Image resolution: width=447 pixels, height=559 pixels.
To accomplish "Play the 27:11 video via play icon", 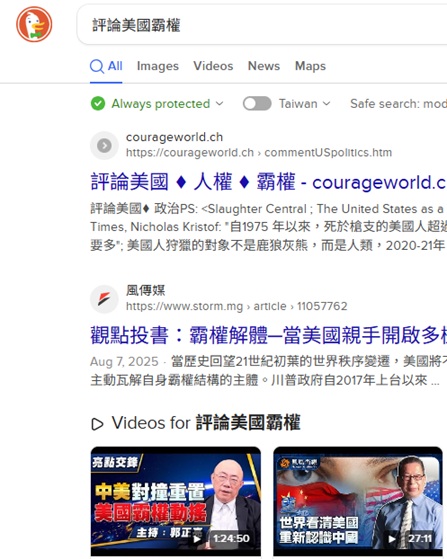I will [x=392, y=539].
